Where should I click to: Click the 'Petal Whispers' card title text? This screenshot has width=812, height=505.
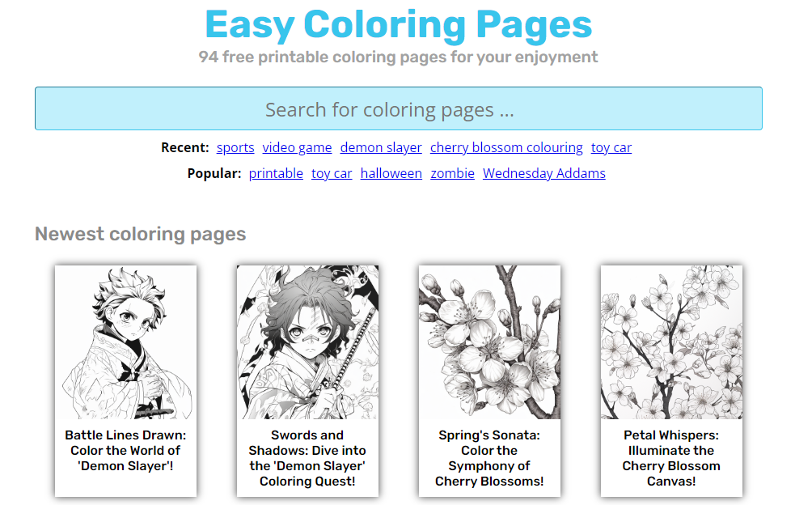[x=671, y=458]
